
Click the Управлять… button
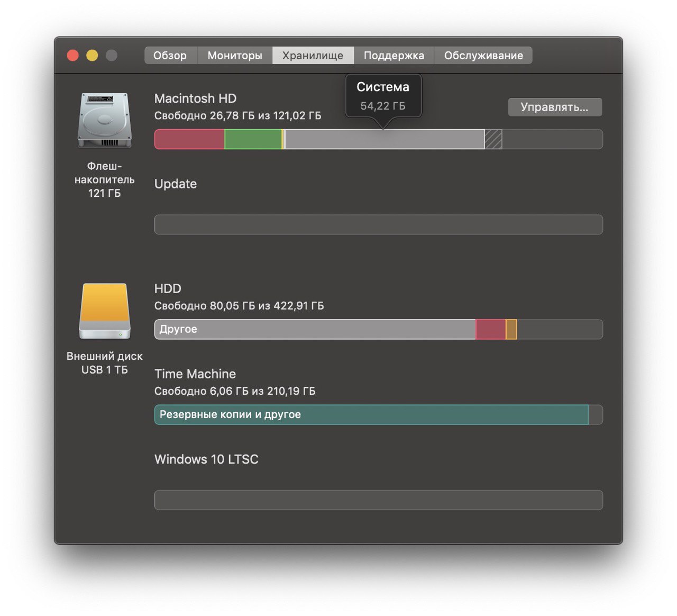tap(555, 107)
